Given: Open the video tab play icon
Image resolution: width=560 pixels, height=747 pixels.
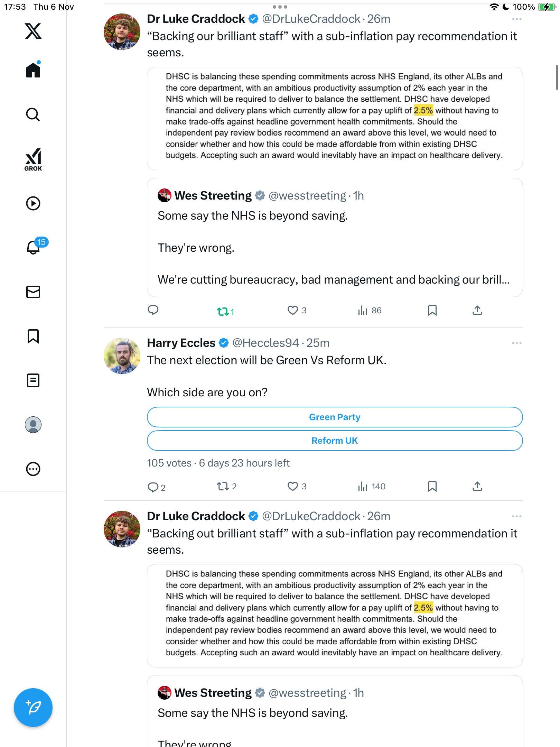Looking at the screenshot, I should click(33, 203).
